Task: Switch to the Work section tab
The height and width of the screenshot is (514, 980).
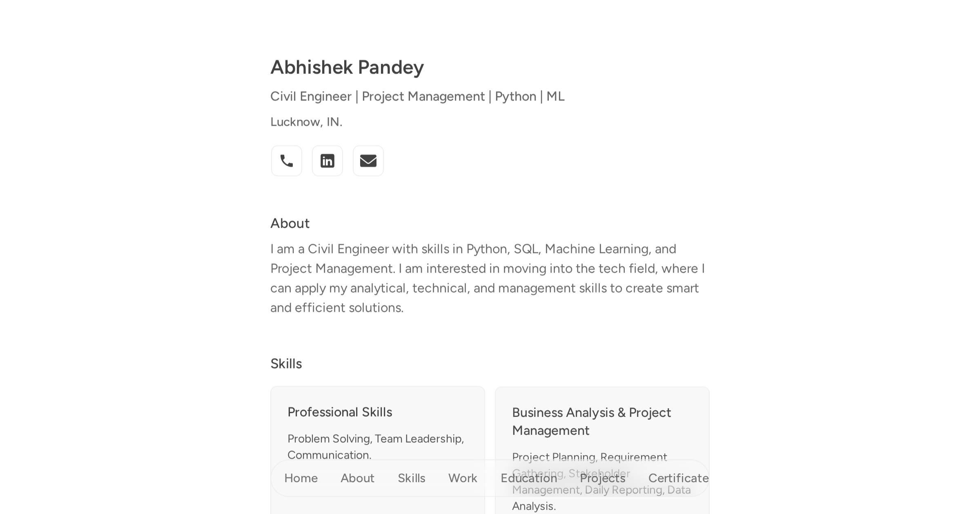Action: click(462, 478)
